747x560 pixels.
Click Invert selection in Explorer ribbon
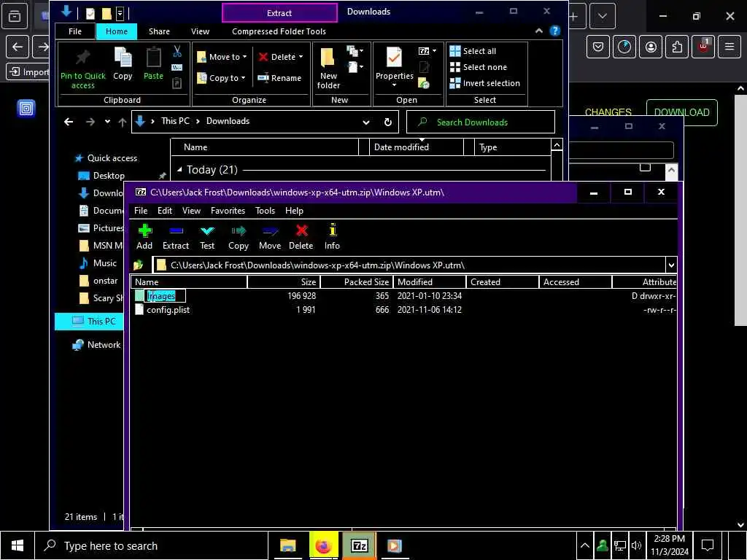tap(485, 83)
